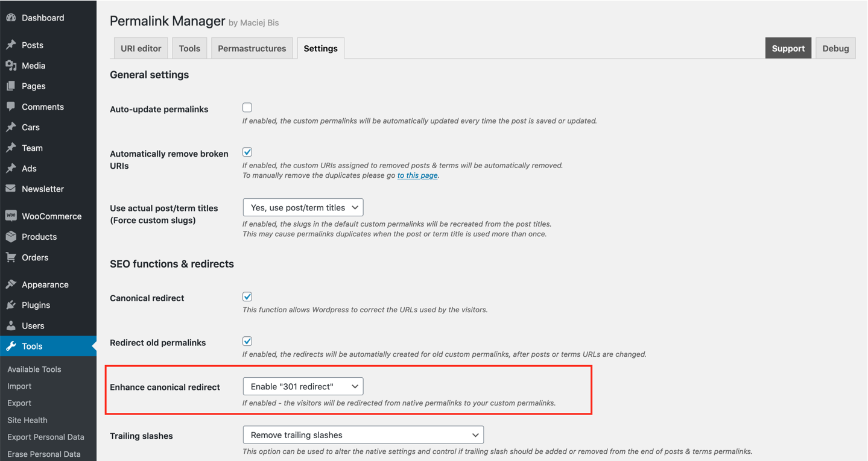Click the Plugins plug icon
868x461 pixels.
pos(11,305)
